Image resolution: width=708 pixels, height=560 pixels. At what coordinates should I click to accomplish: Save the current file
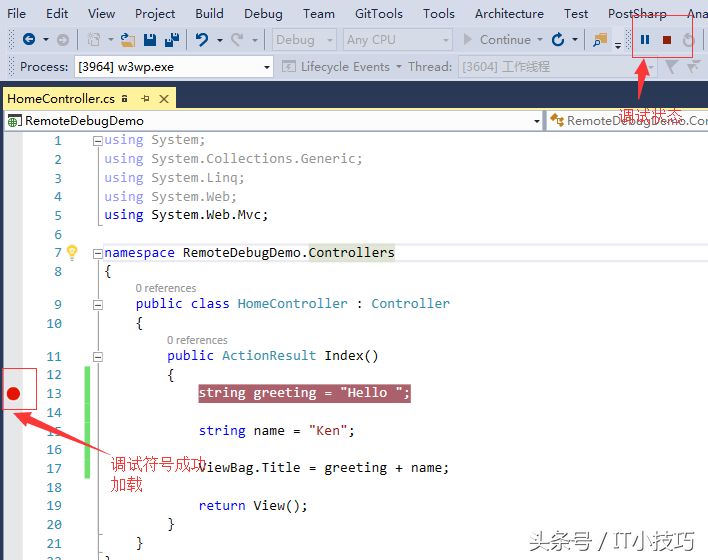149,40
